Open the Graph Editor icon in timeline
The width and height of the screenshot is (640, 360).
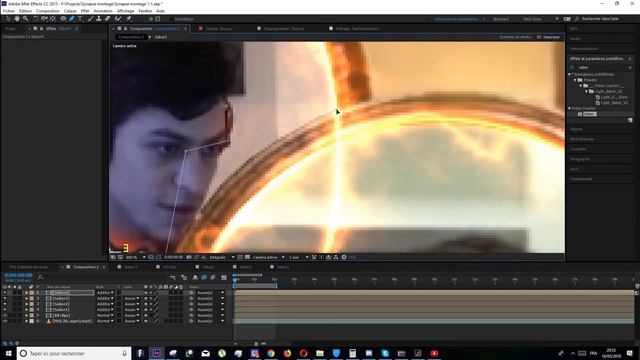pyautogui.click(x=224, y=278)
